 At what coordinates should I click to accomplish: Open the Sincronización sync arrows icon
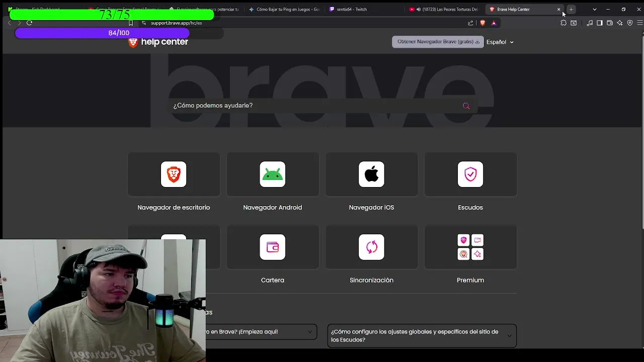point(371,247)
